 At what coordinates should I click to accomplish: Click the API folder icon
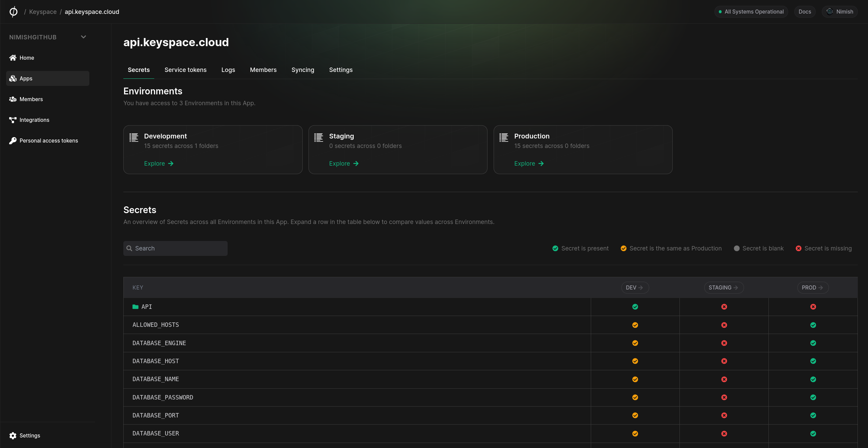[136, 307]
